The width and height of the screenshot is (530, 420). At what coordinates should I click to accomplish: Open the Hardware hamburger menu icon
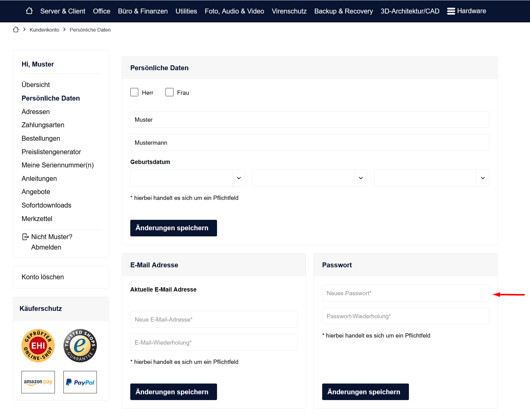(x=451, y=11)
